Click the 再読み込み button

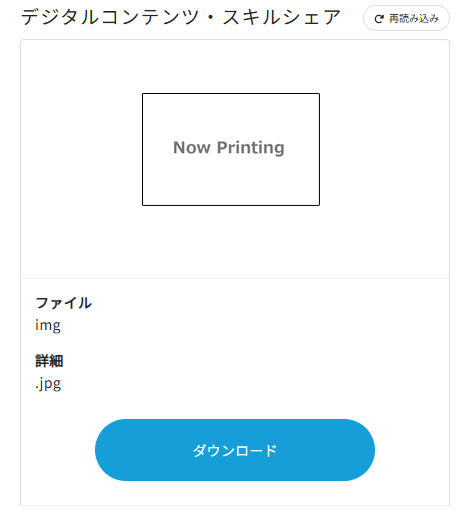406,18
